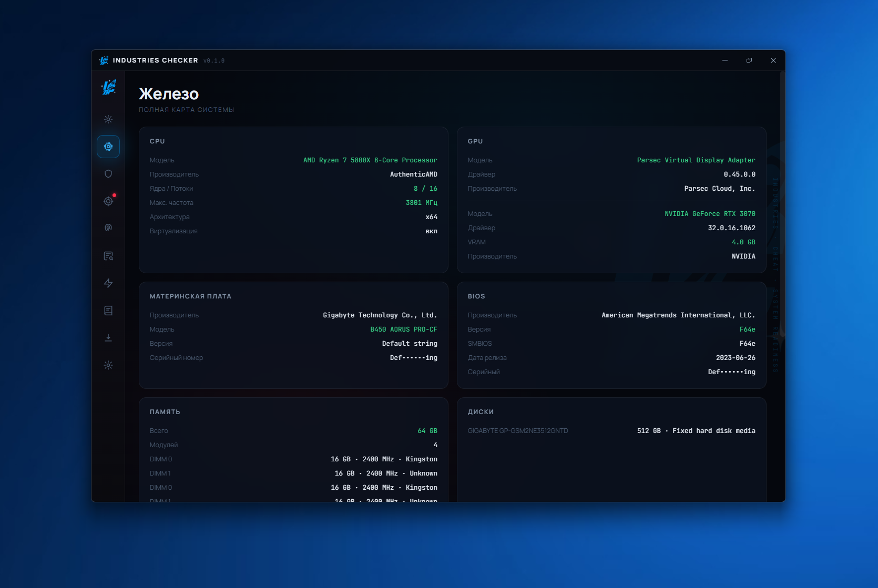The width and height of the screenshot is (878, 588).
Task: Select the CPU chip hardware icon in sidebar
Action: coord(108,147)
